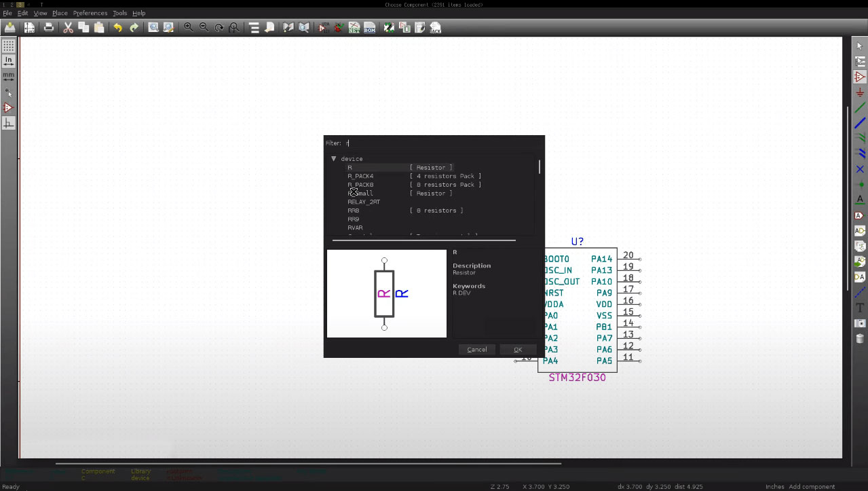Click the OK button in dialog
This screenshot has width=868, height=491.
point(518,349)
